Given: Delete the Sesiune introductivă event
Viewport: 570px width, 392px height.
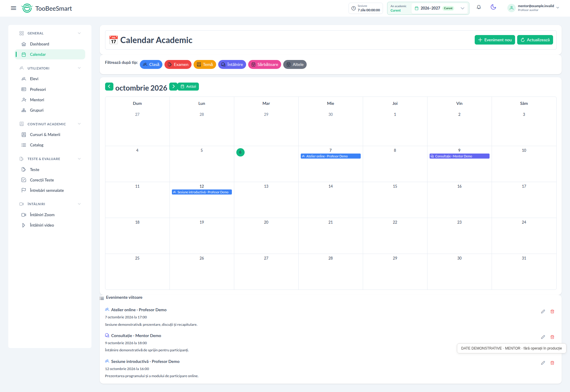Looking at the screenshot, I should pyautogui.click(x=552, y=363).
